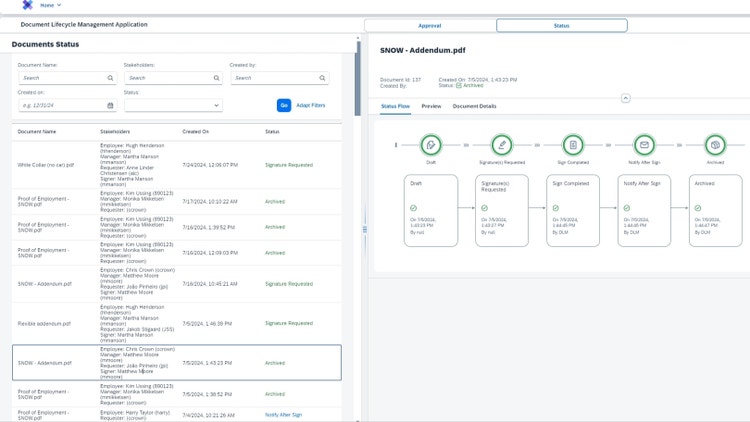The image size is (750, 422).
Task: Open the Home dropdown menu
Action: pos(51,5)
